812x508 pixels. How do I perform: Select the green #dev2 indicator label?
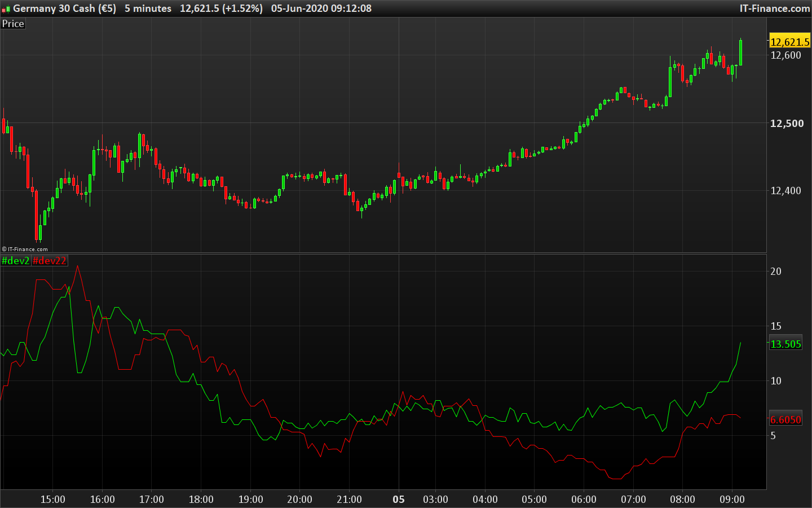[x=16, y=261]
